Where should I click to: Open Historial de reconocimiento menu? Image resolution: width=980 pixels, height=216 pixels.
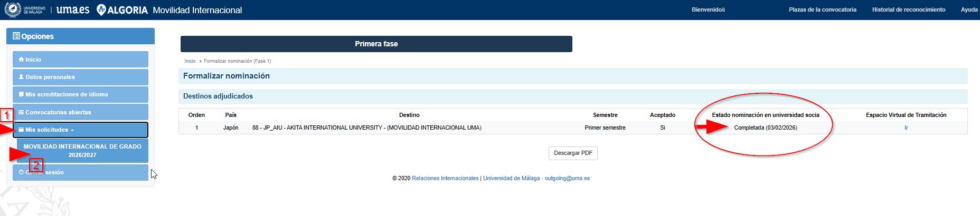(909, 9)
